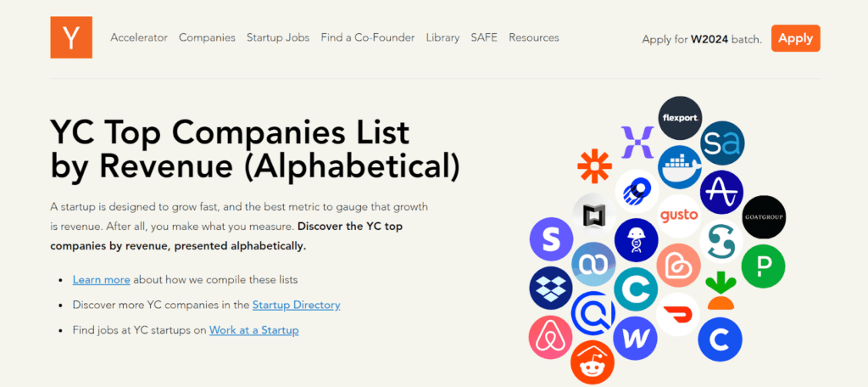Click the Dropbox logo icon

tap(551, 289)
